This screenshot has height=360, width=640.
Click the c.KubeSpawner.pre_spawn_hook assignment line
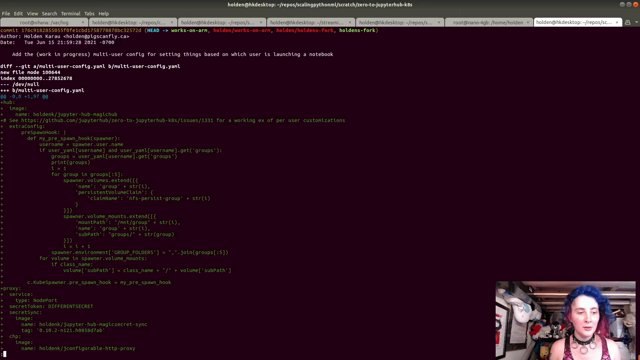99,282
